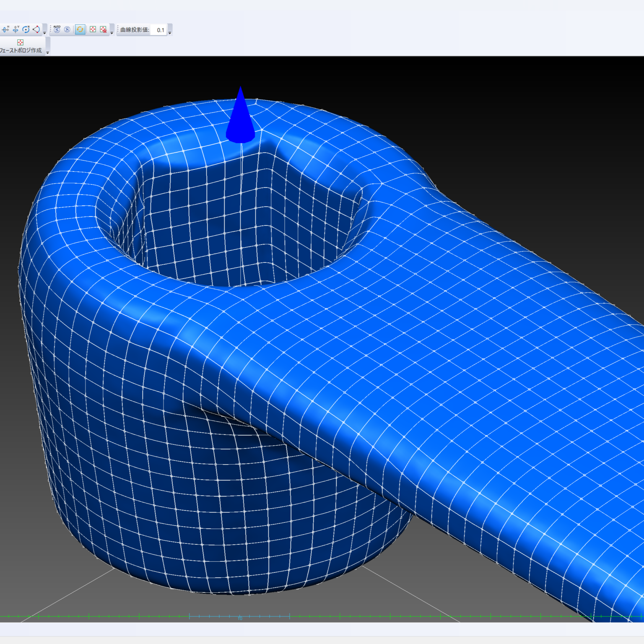
Task: Click the vertical-axis rotate (V) icon
Action: point(16,29)
